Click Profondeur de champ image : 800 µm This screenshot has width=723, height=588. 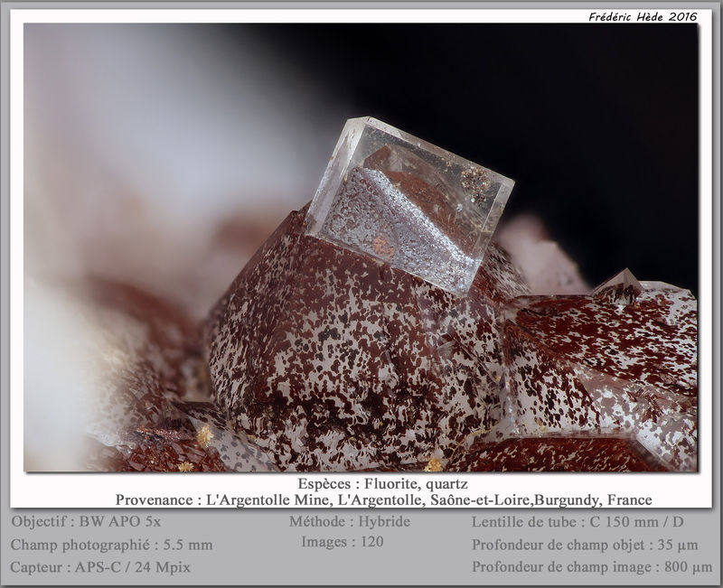[x=592, y=567]
